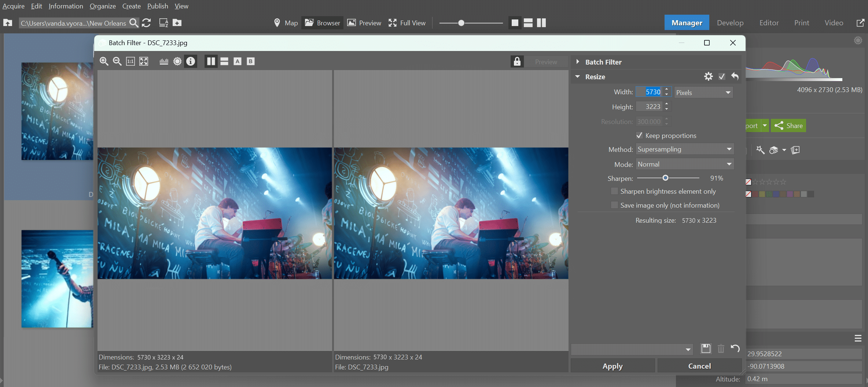Open the Acquire menu

[14, 6]
